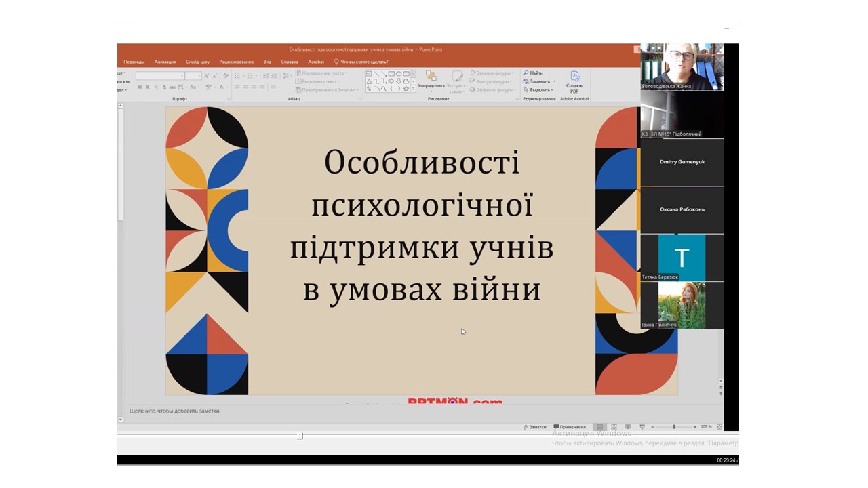Viewport: 868px width, 488px height.
Task: Select the oval shape
Action: pos(399,74)
